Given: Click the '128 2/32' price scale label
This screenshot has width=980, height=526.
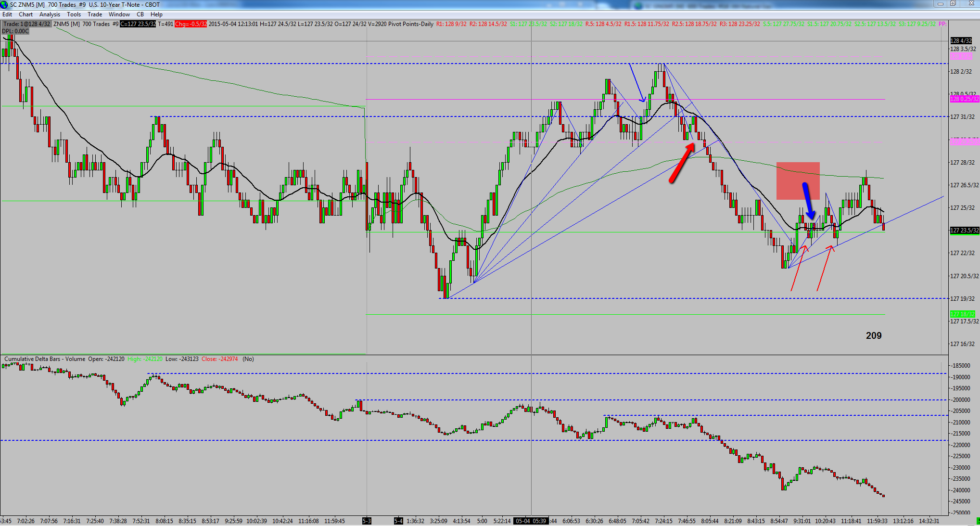Looking at the screenshot, I should click(x=961, y=72).
